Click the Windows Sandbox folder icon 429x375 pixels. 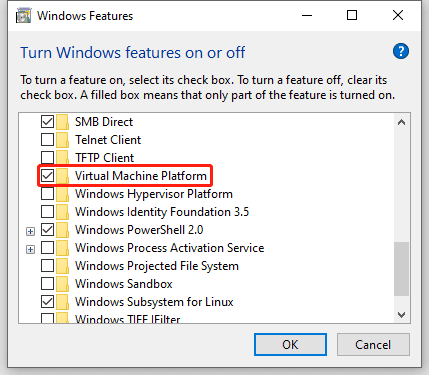[x=62, y=284]
